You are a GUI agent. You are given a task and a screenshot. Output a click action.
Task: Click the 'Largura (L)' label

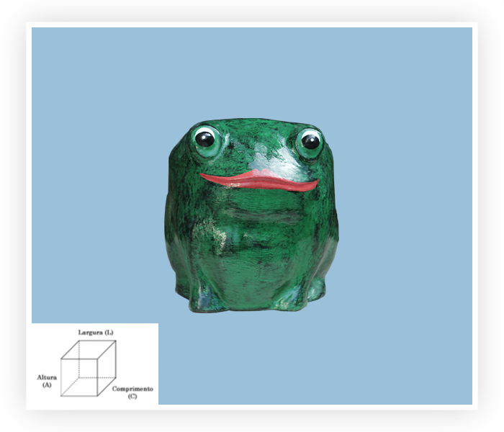96,332
